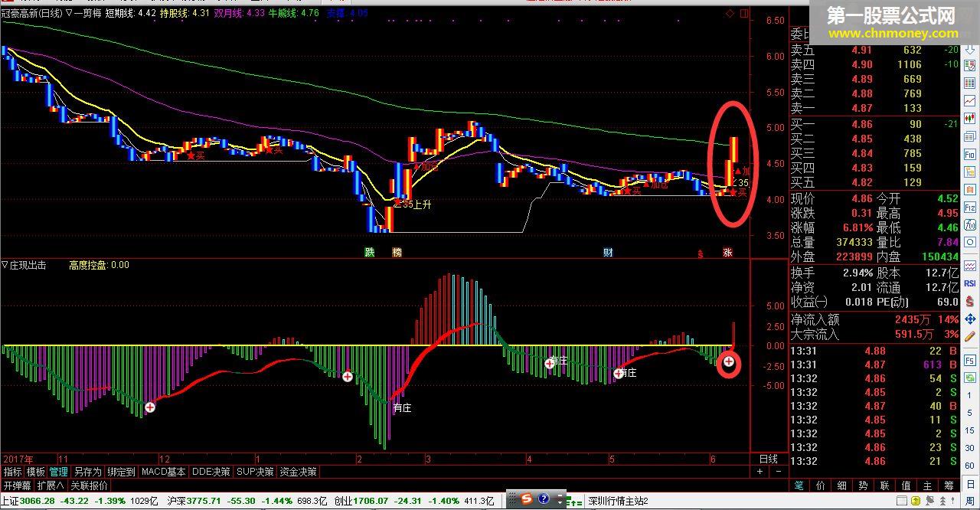Select the 1-minute period
Screen dimensions: 980x510
969,395
